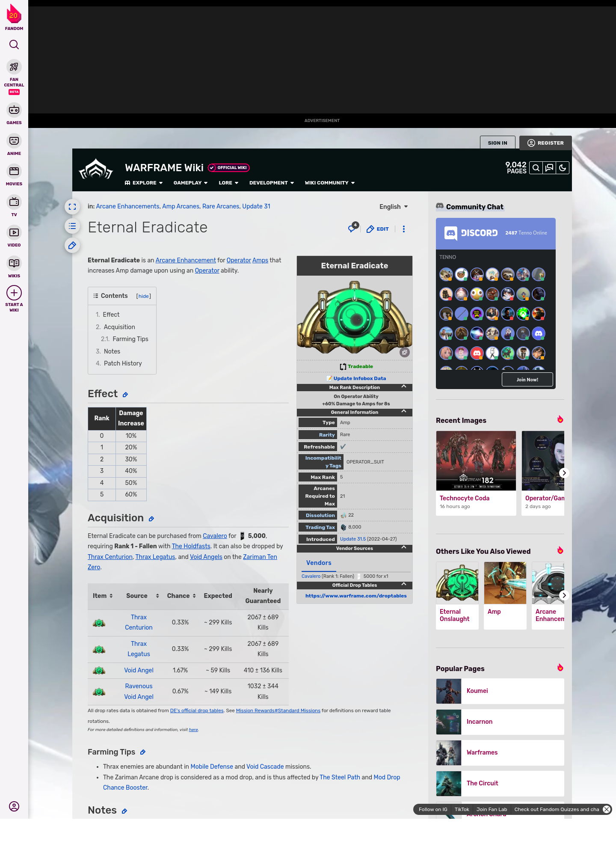The width and height of the screenshot is (616, 856).
Task: Follow the Cavalero link in Acquisition text
Action: (215, 536)
